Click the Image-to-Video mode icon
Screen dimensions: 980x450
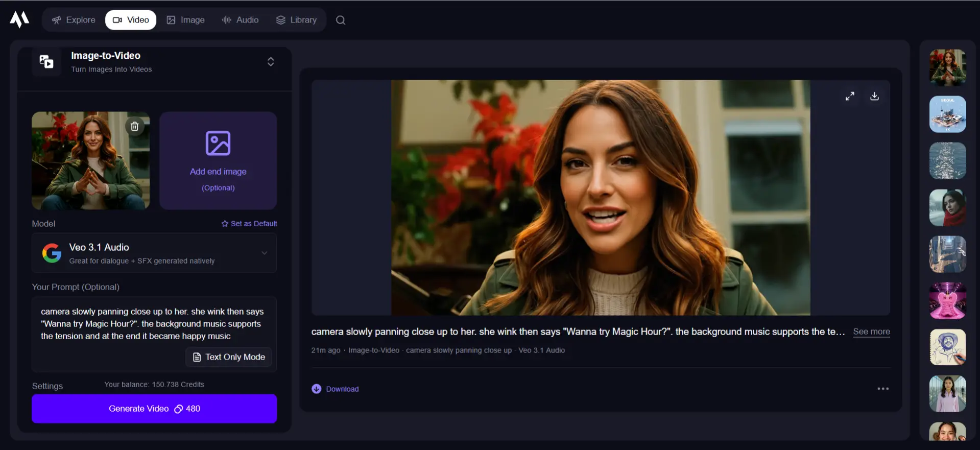pos(46,62)
